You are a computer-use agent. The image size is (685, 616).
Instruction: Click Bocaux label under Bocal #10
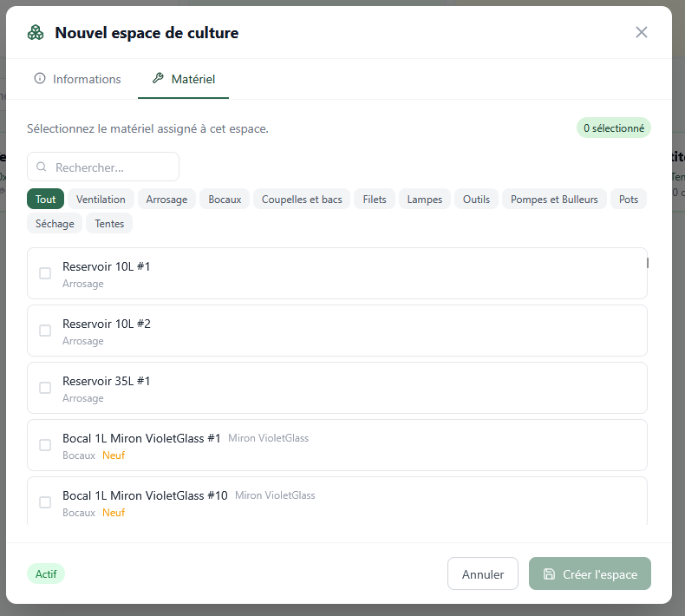pyautogui.click(x=79, y=513)
